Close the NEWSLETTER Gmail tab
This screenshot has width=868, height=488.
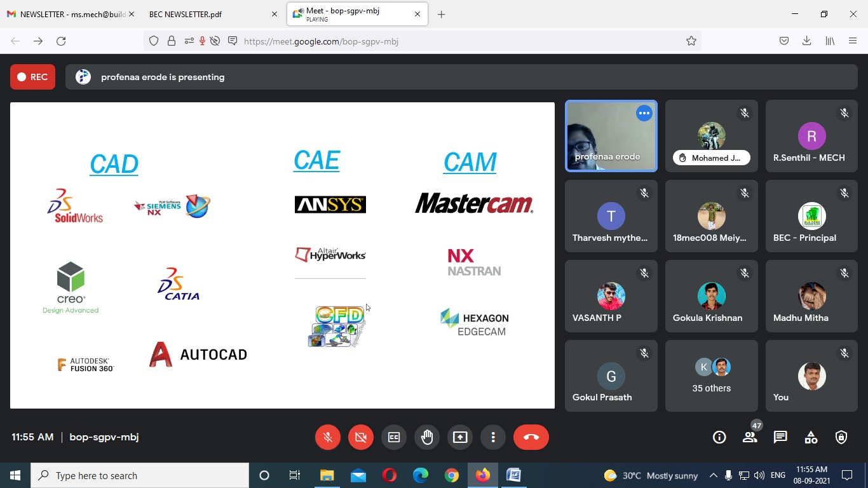pyautogui.click(x=132, y=14)
